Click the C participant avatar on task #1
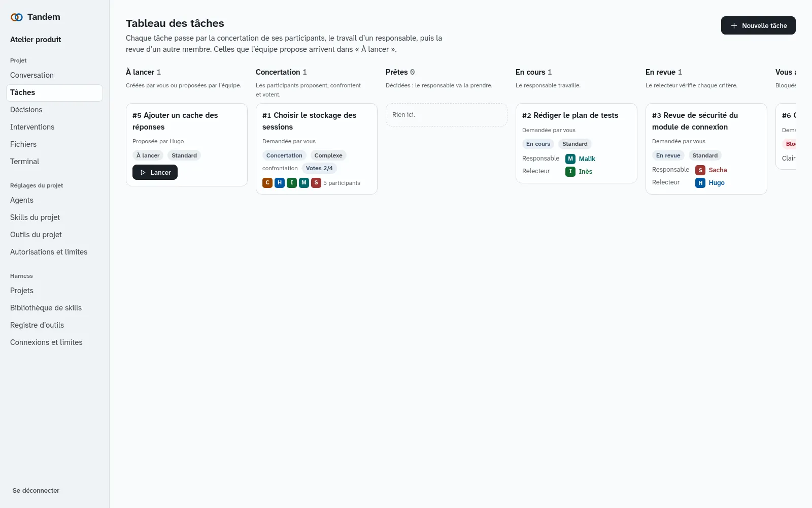This screenshot has width=812, height=508. tap(267, 182)
